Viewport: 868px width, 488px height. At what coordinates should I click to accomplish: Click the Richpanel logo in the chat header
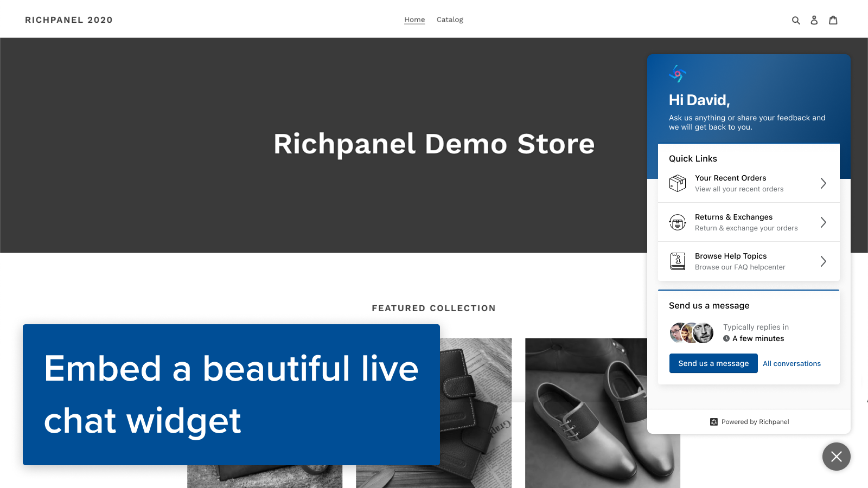[678, 74]
